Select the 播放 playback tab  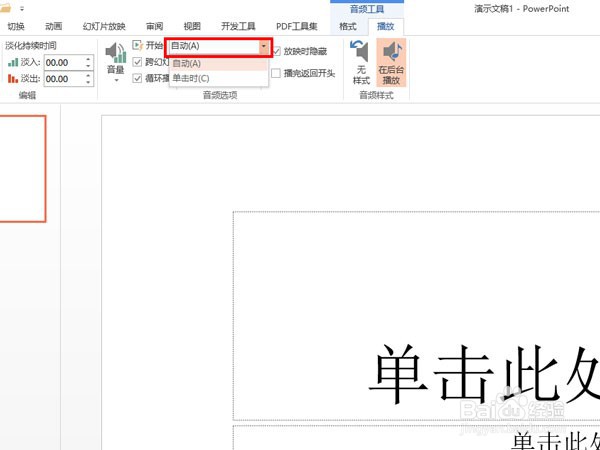point(385,26)
